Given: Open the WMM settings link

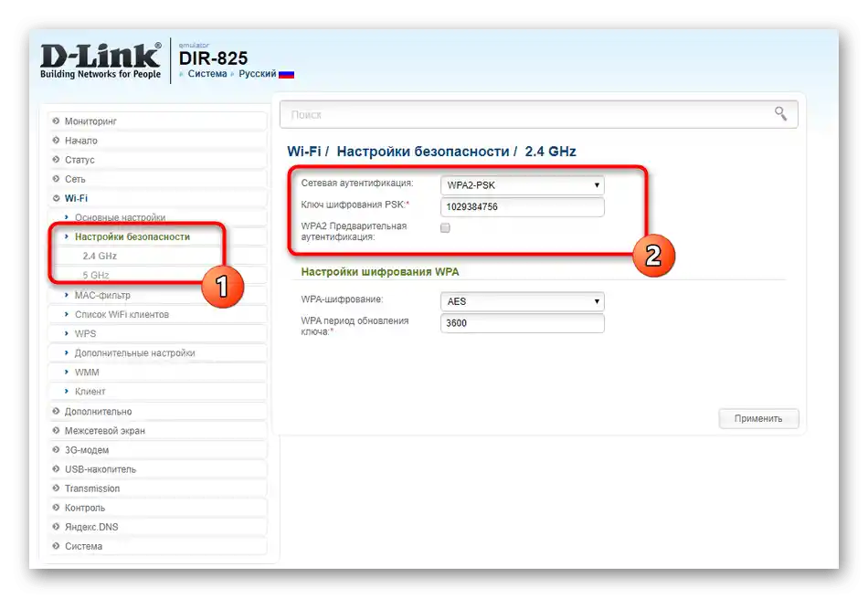Looking at the screenshot, I should (x=87, y=372).
